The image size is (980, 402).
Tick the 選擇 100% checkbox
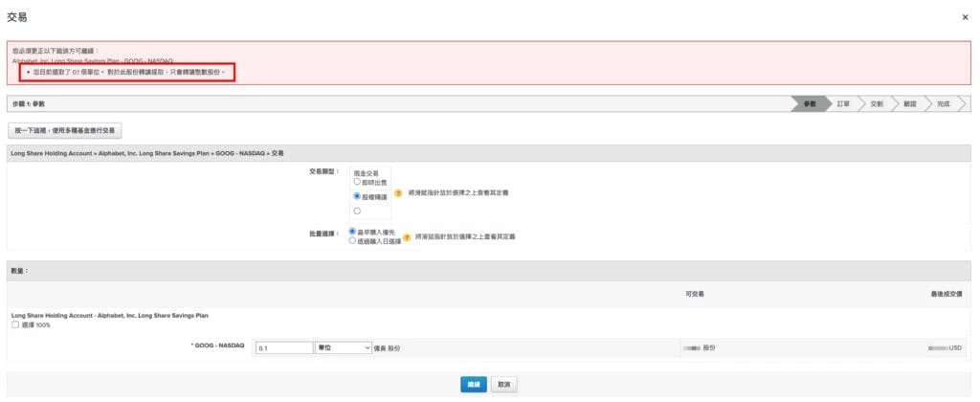pos(15,324)
